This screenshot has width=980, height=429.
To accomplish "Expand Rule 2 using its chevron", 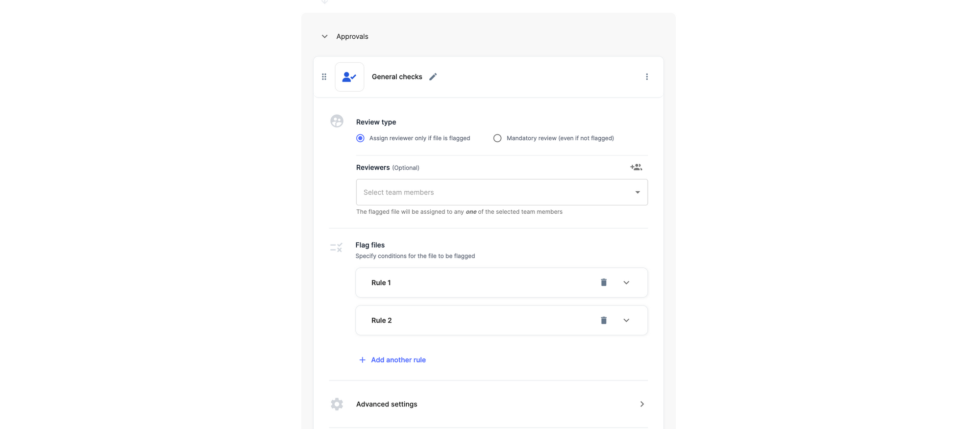I will click(x=626, y=320).
